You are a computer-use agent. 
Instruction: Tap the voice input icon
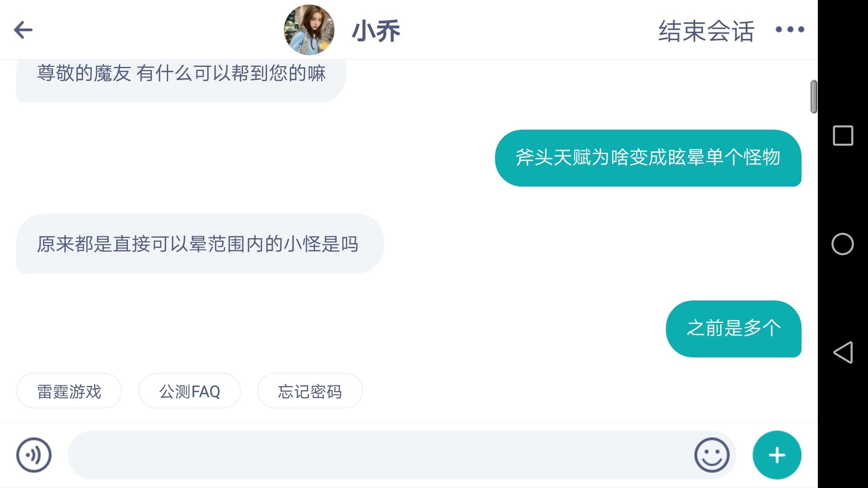click(x=34, y=455)
